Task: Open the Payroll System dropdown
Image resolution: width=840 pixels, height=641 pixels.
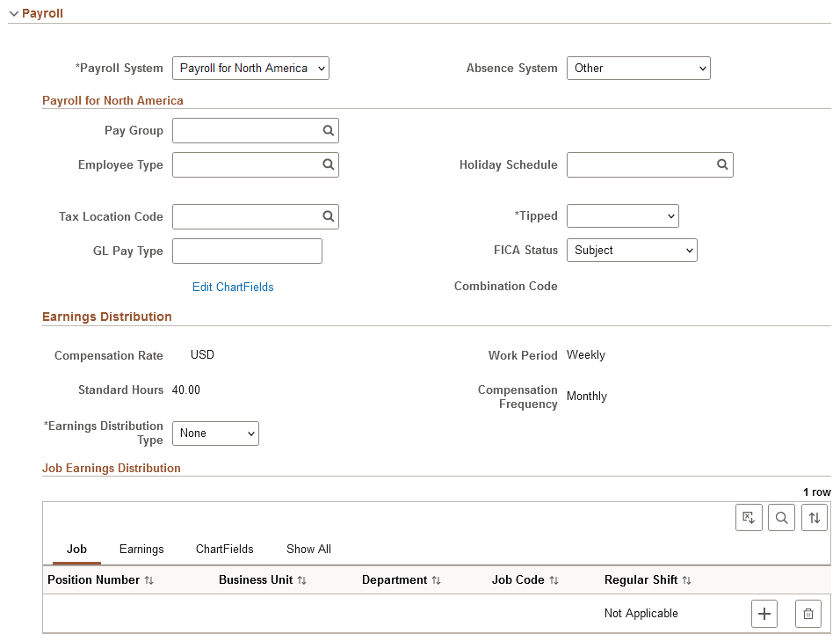Action: point(250,68)
